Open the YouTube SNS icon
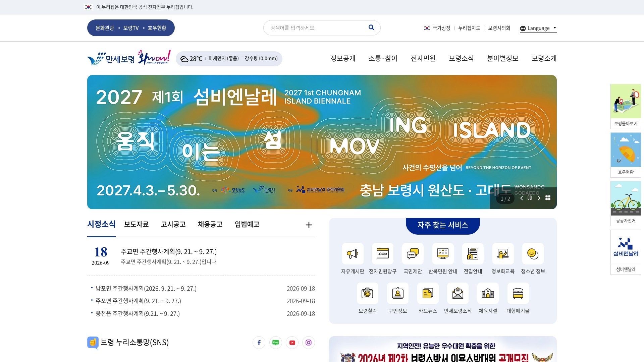Screen dimensions: 644x362 pos(292,343)
